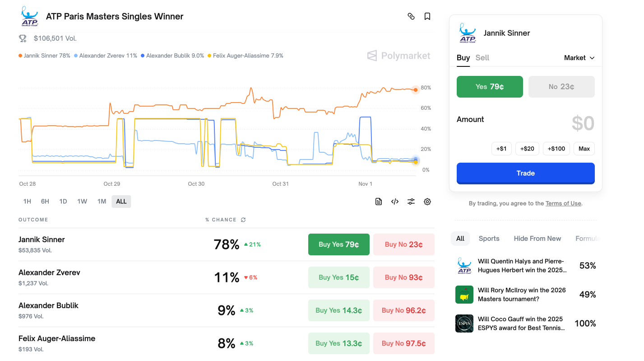
Task: Click the trophy icon next to volume
Action: click(23, 39)
